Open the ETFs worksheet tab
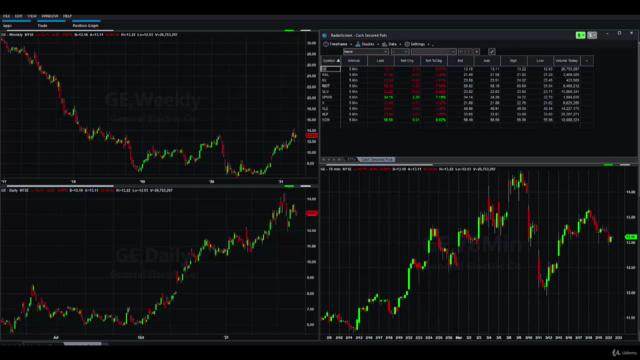 pyautogui.click(x=351, y=160)
